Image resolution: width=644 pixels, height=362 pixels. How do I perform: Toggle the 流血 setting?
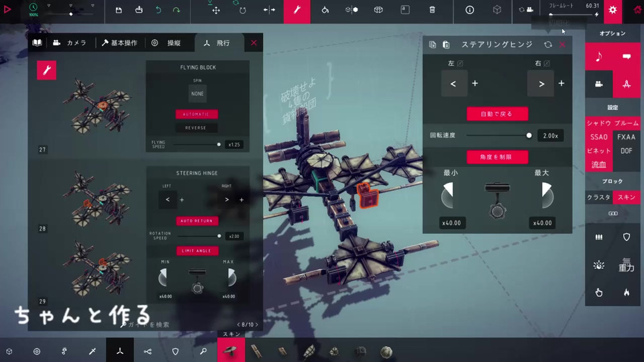coord(599,165)
